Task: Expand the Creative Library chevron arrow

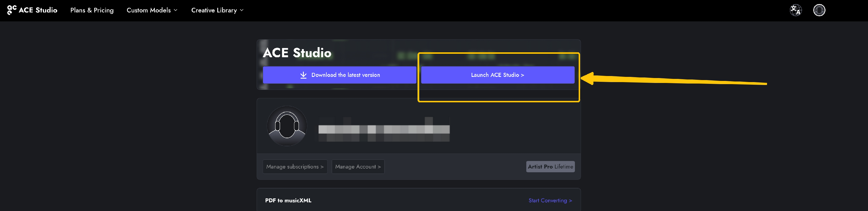Action: click(241, 10)
